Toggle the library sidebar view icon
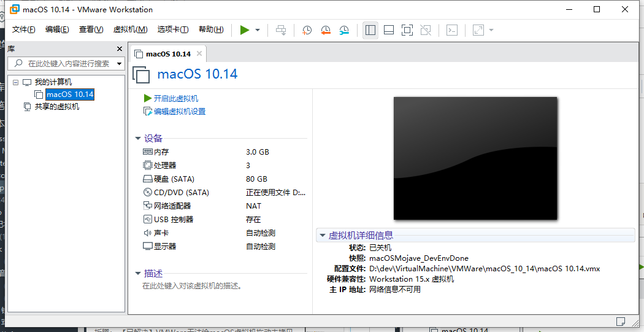 point(370,30)
